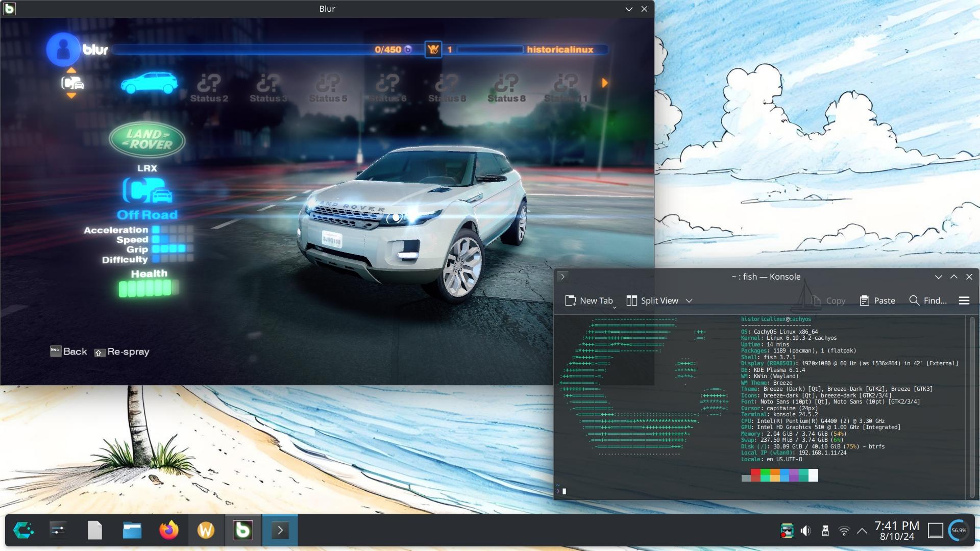Open removable devices tray icon

coord(825,531)
